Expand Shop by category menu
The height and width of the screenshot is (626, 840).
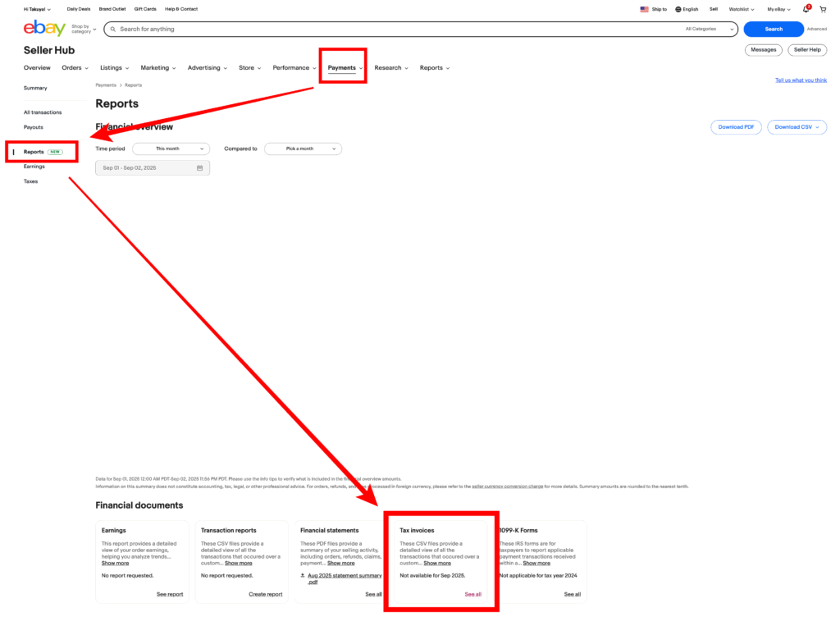83,29
